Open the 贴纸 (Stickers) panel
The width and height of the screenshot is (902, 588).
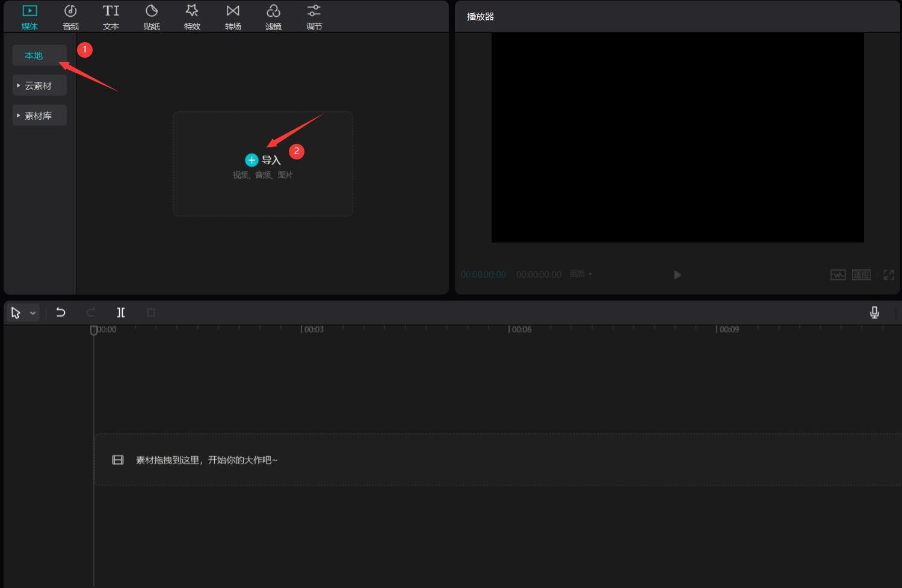click(152, 17)
